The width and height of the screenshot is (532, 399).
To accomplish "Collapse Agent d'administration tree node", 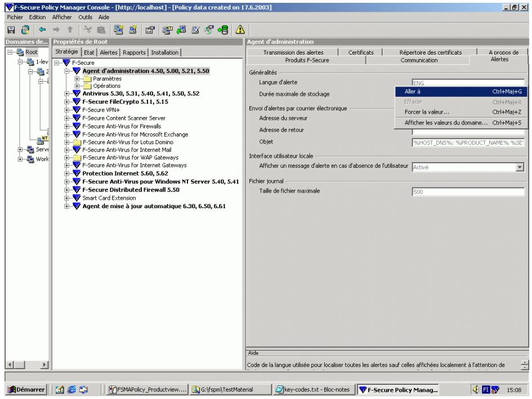I will click(x=67, y=71).
